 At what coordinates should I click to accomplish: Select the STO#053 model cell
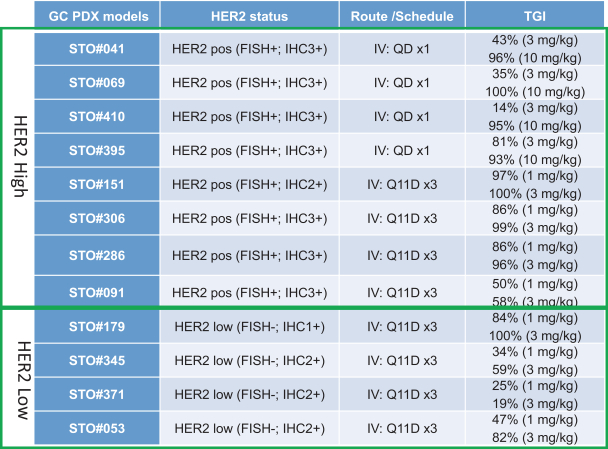(x=96, y=428)
